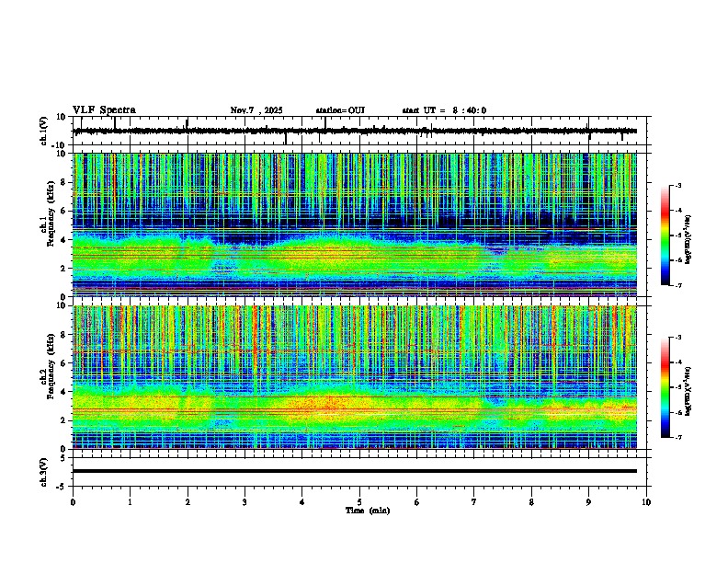728x563 pixels.
Task: Click the ch.1 spectrogram color scale bar
Action: (665, 236)
